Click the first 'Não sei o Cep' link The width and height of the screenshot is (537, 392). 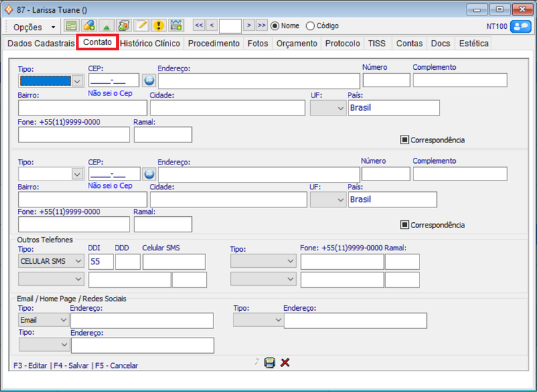click(x=110, y=93)
